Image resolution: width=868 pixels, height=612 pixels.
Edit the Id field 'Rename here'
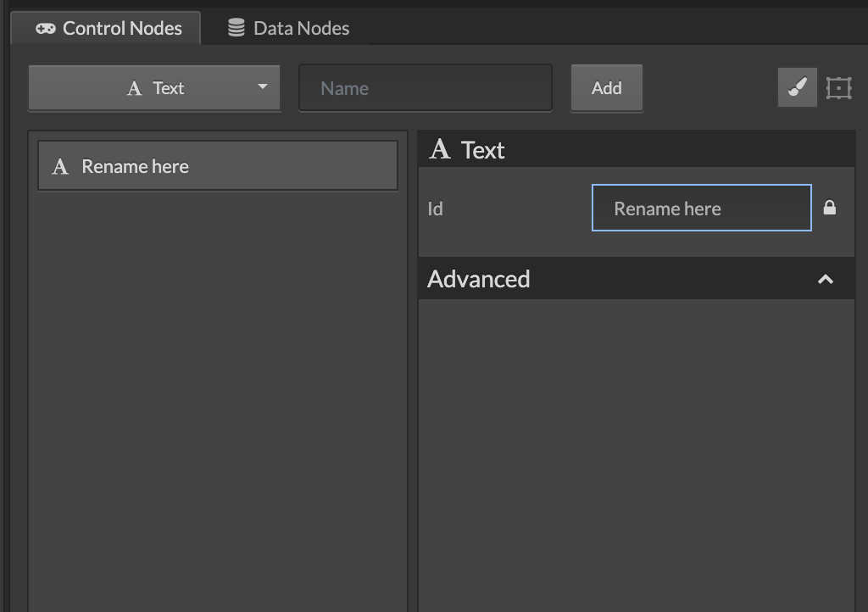pyautogui.click(x=701, y=208)
